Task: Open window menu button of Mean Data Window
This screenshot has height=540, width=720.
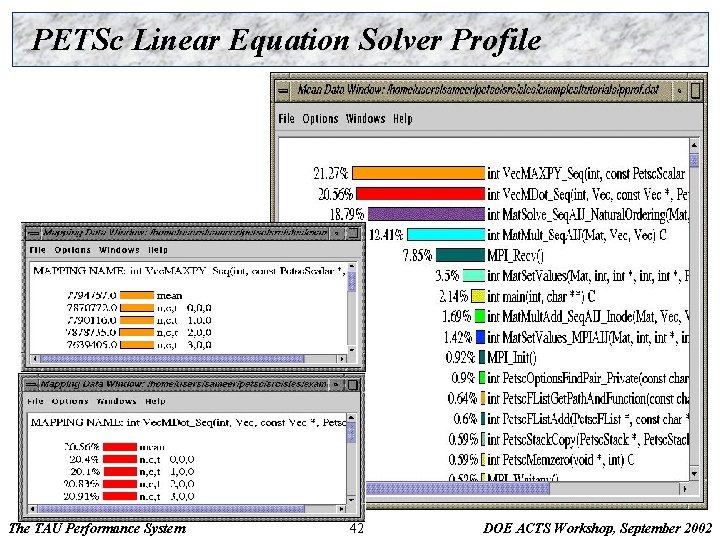Action: pos(283,90)
